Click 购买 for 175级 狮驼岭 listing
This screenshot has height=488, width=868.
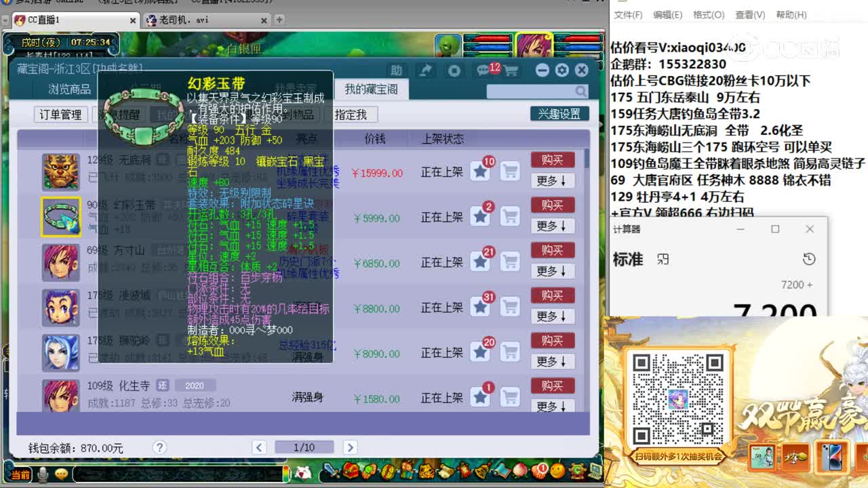[553, 340]
